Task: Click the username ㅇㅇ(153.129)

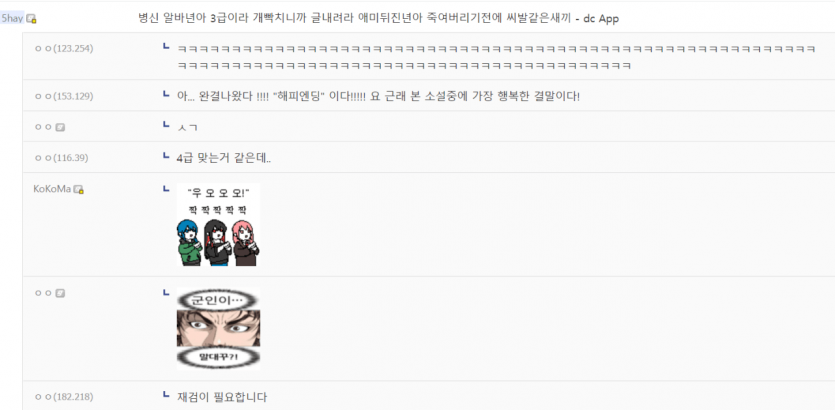Action: pyautogui.click(x=64, y=96)
